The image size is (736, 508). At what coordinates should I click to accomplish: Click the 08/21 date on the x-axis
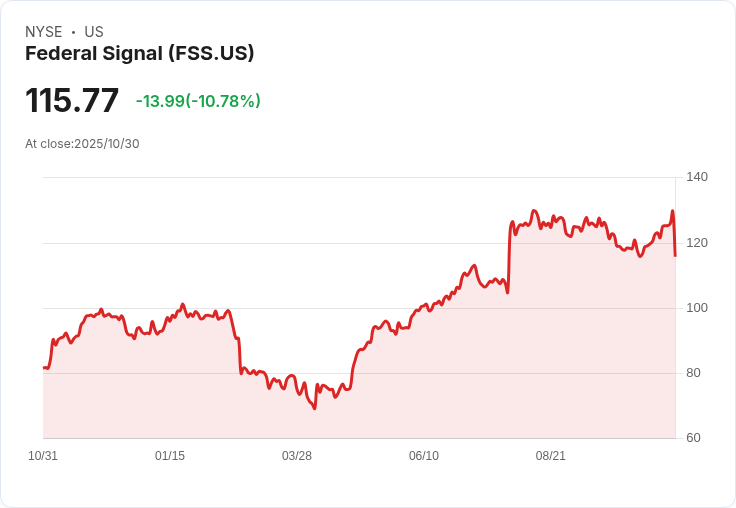551,456
